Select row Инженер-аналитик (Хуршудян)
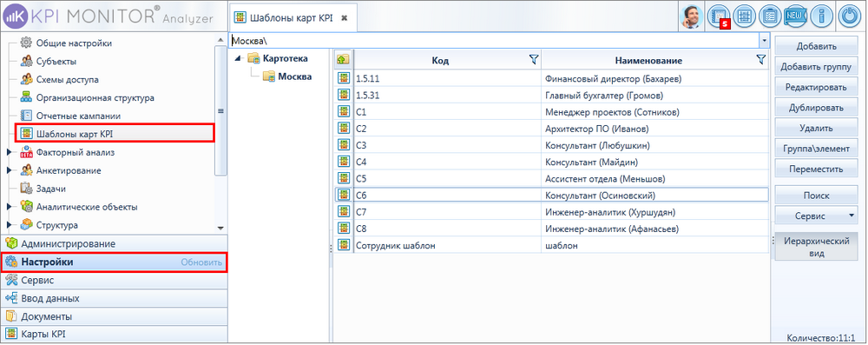The image size is (868, 345). click(x=552, y=211)
